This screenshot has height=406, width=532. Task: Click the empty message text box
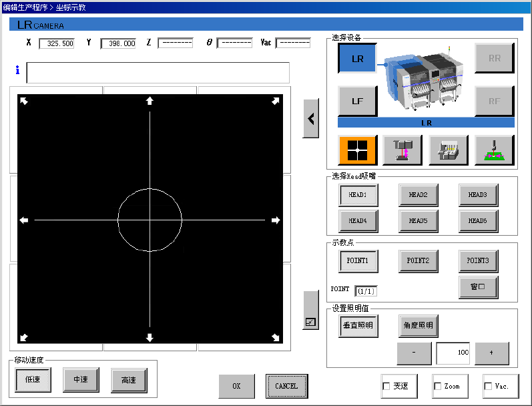coord(158,73)
